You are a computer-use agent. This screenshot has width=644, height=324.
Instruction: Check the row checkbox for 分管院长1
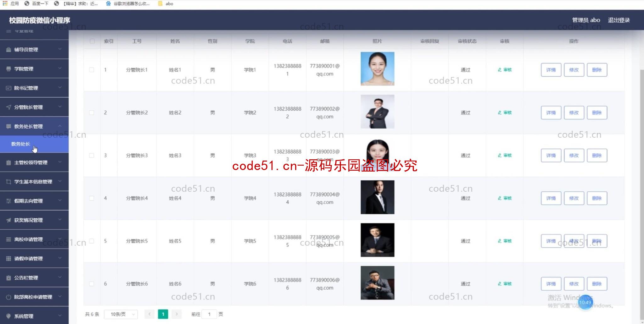click(92, 70)
